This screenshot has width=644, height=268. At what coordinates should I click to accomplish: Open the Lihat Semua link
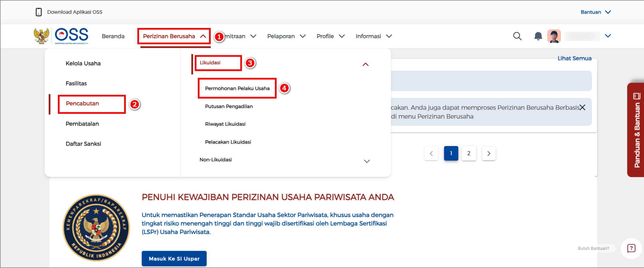574,58
